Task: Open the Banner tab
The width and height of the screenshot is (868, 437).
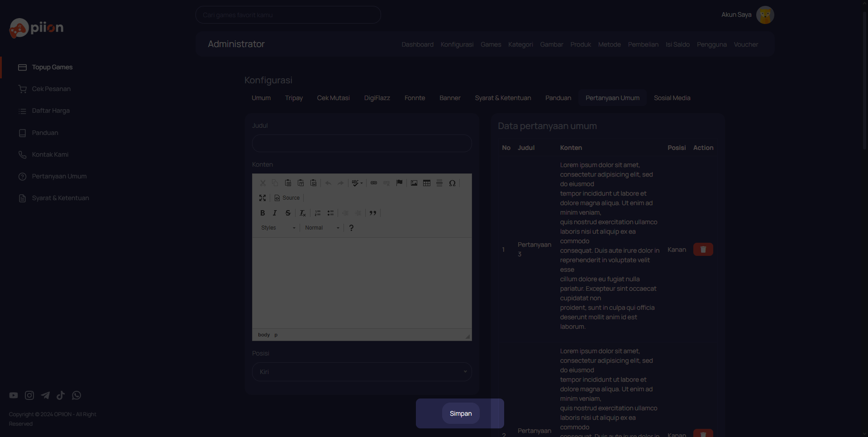Action: tap(450, 98)
